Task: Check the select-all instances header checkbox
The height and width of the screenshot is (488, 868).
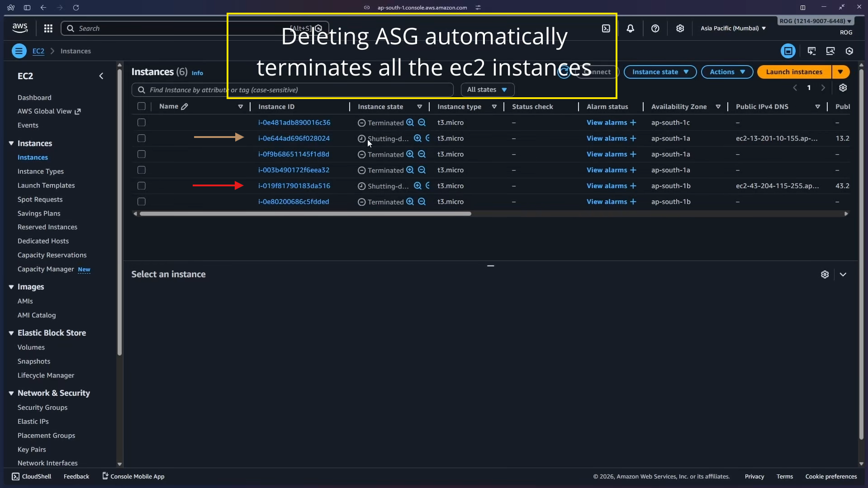Action: [141, 106]
